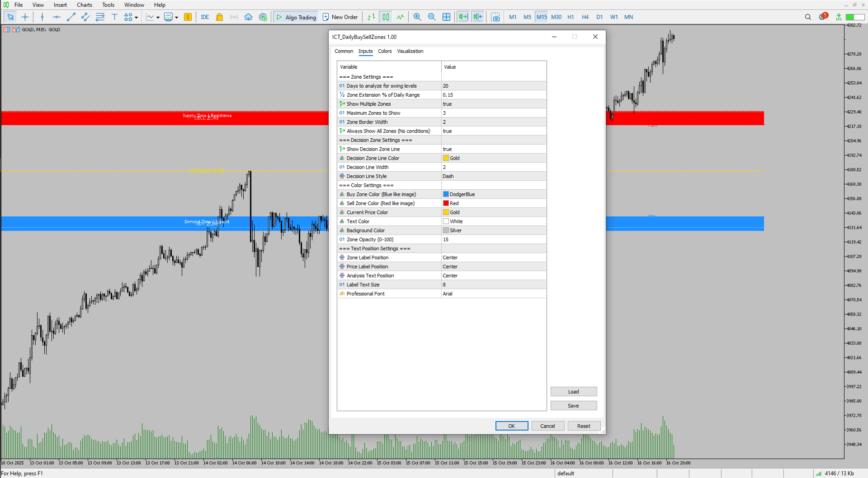Take a chart screenshot with camera icon
Screen dimensions: 868x478
coord(495,17)
